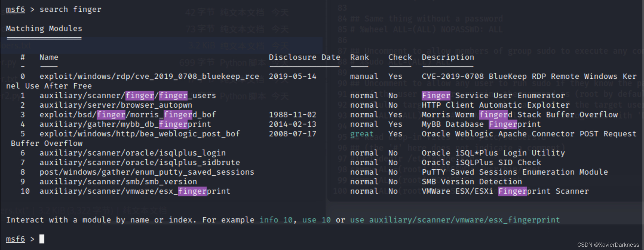Click the green 'info 10' example
644x250 pixels.
[x=276, y=220]
